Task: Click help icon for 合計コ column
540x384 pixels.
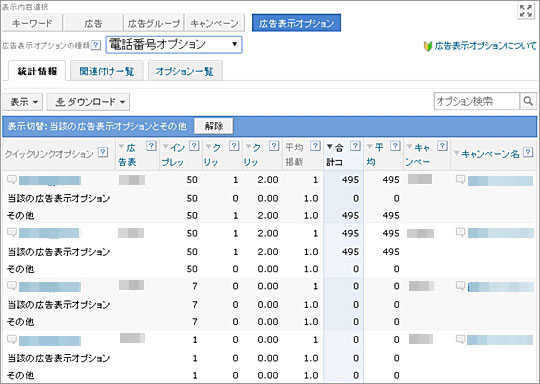Action: click(x=355, y=146)
